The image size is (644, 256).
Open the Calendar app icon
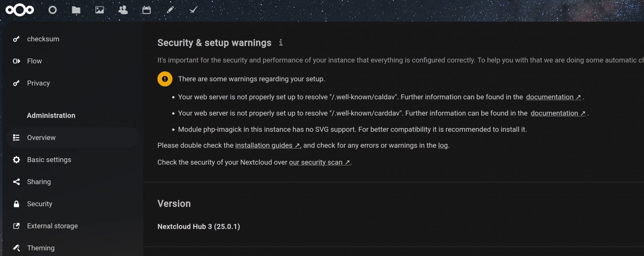tap(147, 10)
